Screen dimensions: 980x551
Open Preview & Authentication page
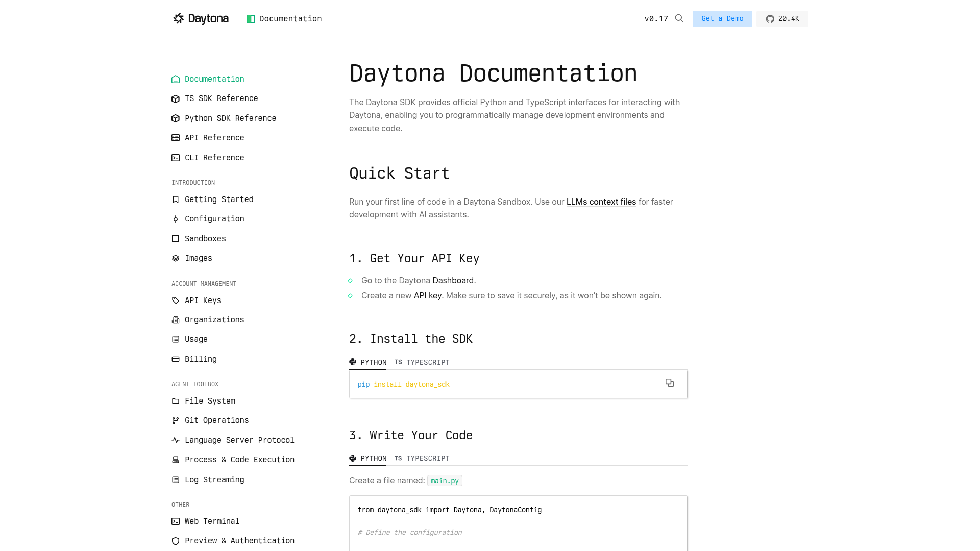pos(239,541)
